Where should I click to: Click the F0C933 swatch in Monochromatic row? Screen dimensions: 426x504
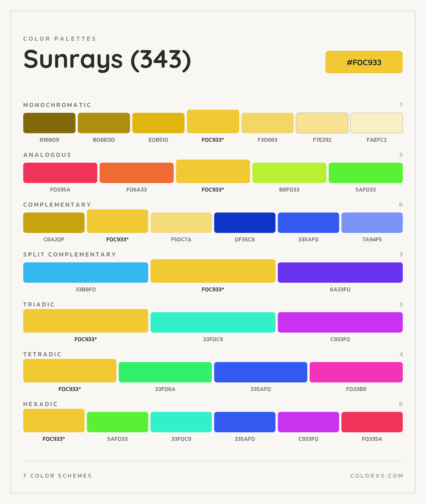tap(213, 121)
